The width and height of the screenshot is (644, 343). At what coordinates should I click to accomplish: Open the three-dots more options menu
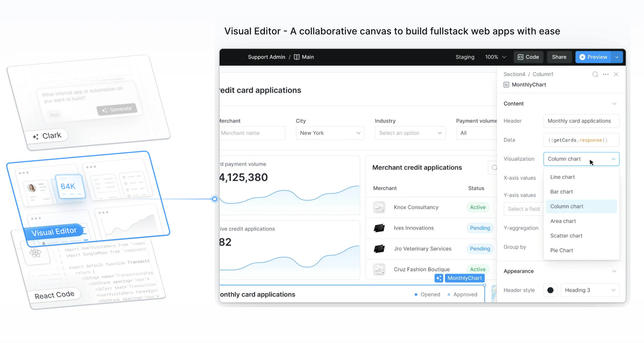click(606, 74)
